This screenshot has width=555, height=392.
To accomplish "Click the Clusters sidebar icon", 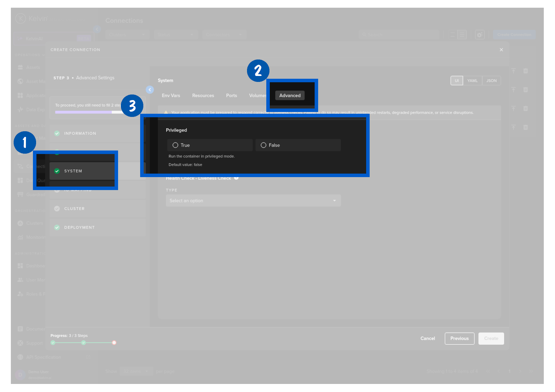I will (x=20, y=223).
